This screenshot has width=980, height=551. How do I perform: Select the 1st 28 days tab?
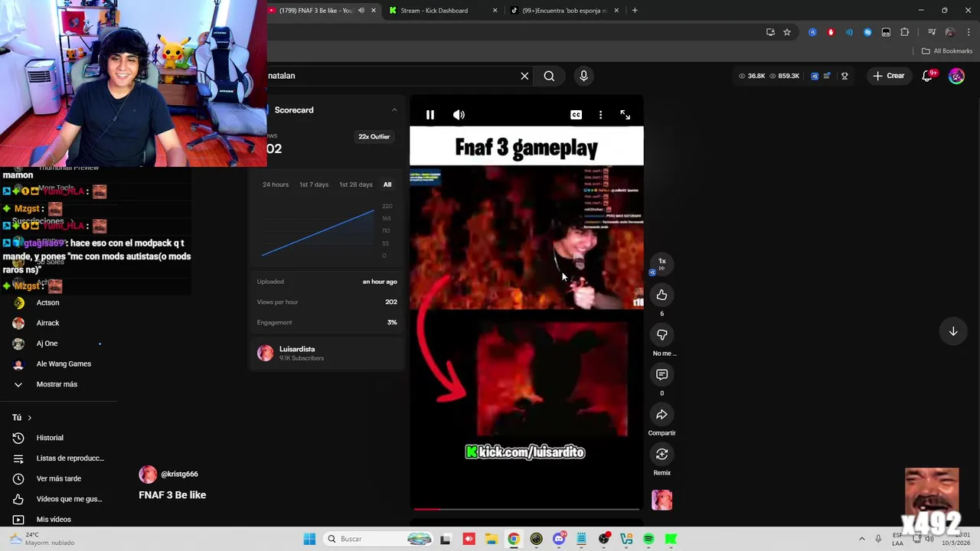pos(355,184)
